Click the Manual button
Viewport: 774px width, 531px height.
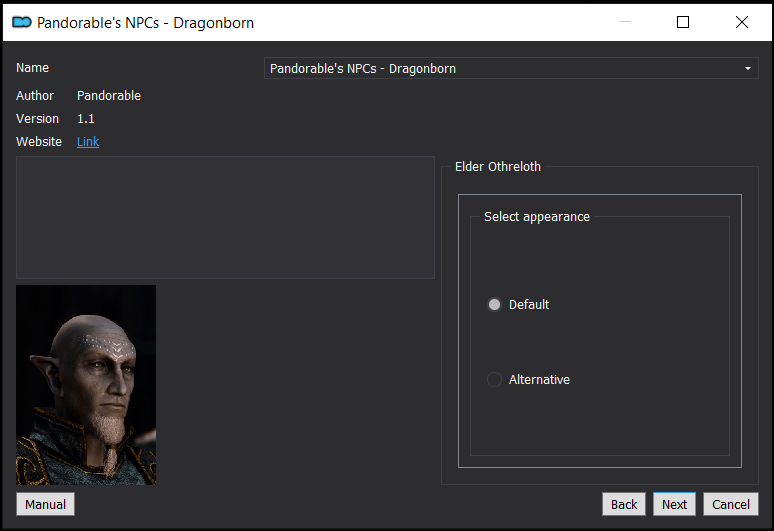pos(45,504)
